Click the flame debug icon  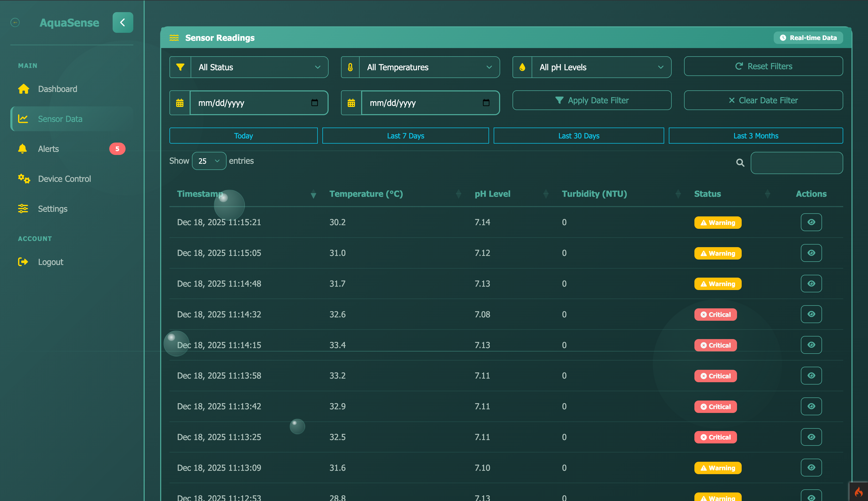pyautogui.click(x=858, y=492)
